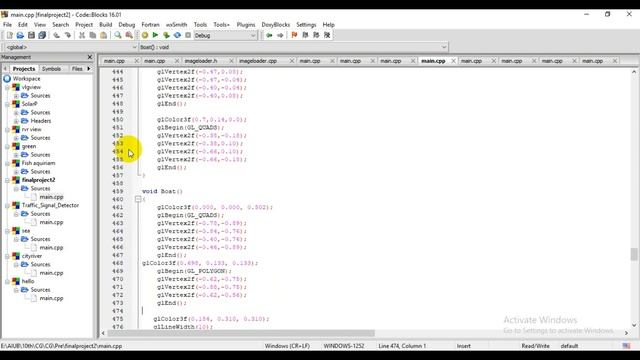Close the Management panel
This screenshot has height=360, width=640.
(90, 57)
